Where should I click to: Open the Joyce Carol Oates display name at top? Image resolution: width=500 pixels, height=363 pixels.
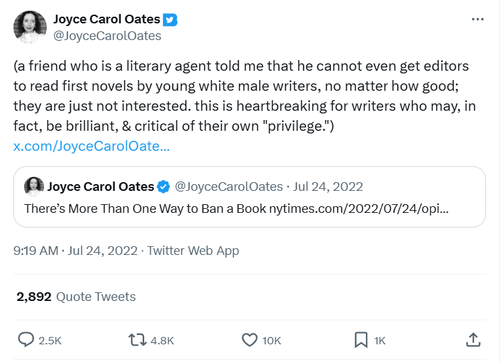[107, 19]
